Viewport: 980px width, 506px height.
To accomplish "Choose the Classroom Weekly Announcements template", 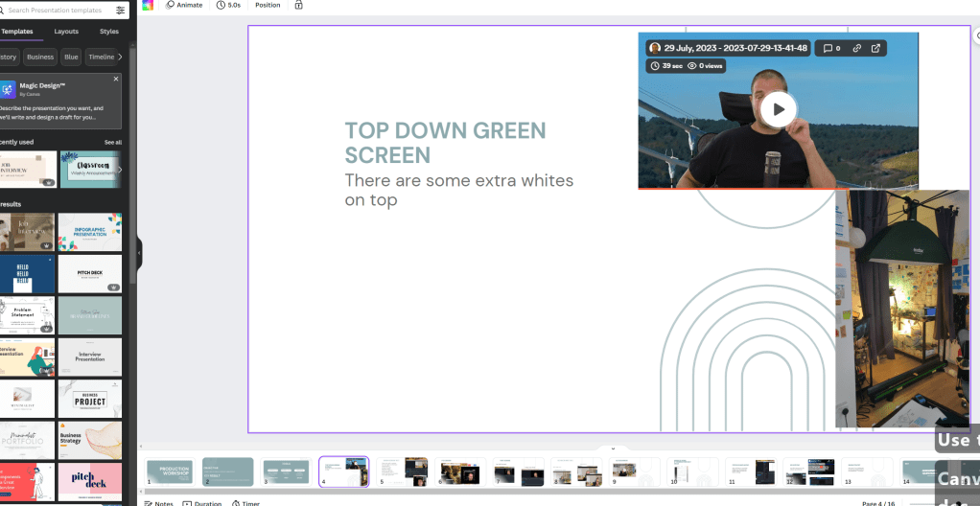I will point(89,170).
